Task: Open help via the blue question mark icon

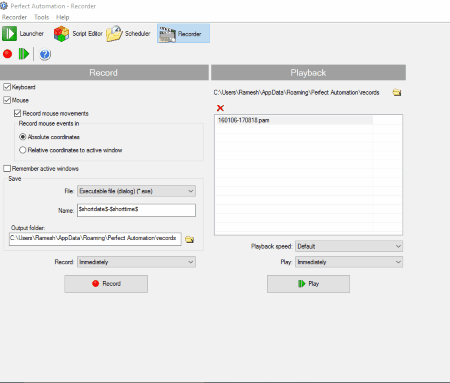Action: (x=45, y=54)
